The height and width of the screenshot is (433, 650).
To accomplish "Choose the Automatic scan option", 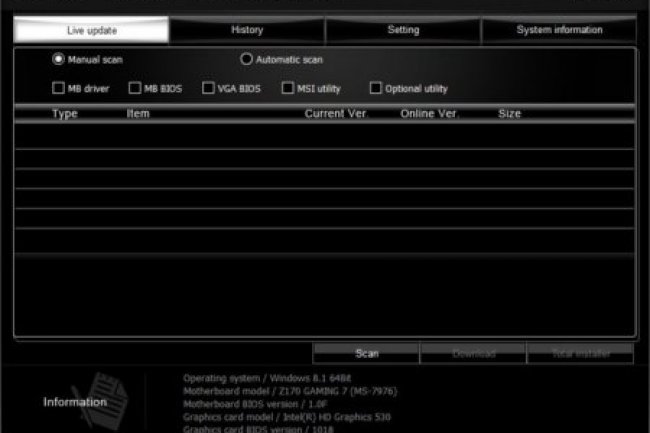I will (246, 60).
